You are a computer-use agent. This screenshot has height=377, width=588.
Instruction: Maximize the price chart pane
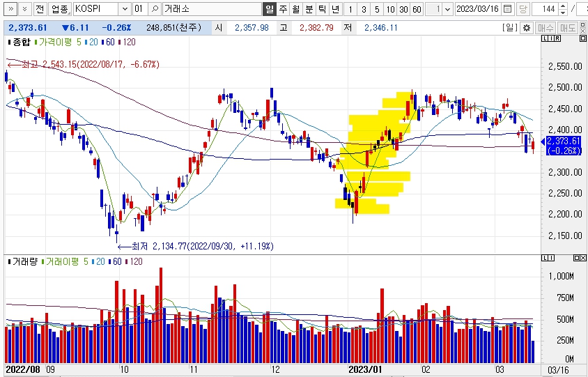point(583,38)
